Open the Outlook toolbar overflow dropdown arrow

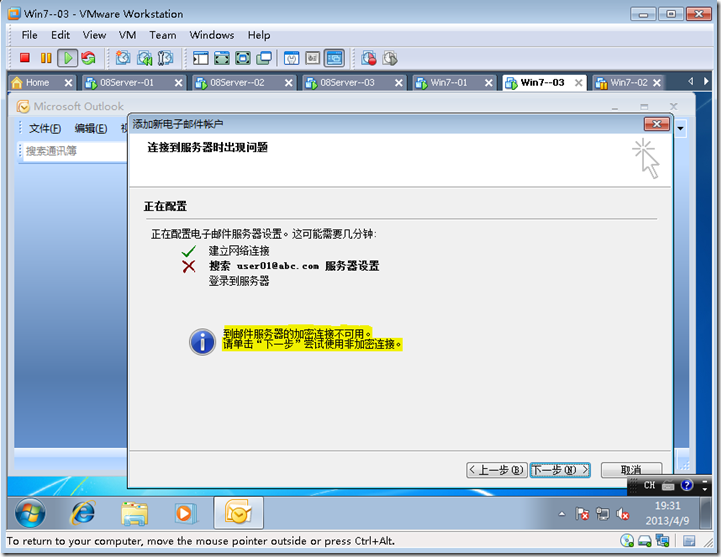(681, 128)
